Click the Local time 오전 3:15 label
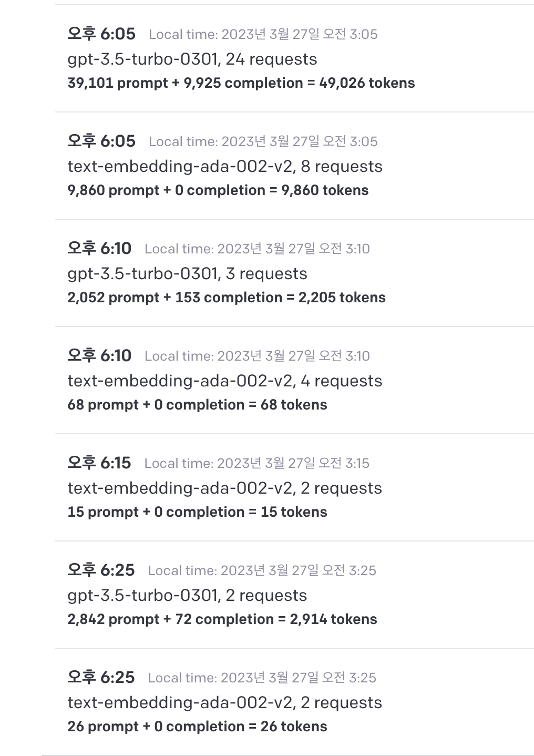The height and width of the screenshot is (756, 534). coord(256,463)
